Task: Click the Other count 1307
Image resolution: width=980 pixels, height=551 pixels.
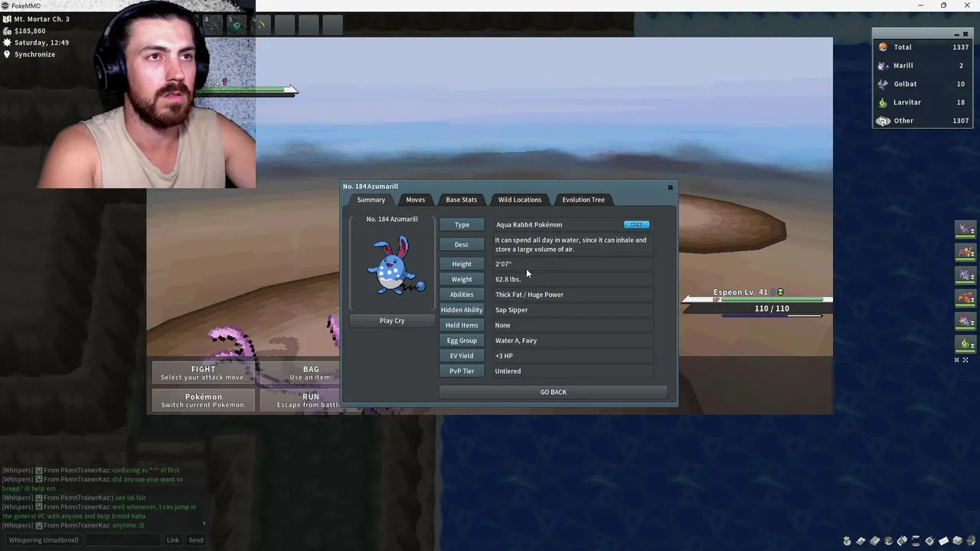Action: [960, 121]
